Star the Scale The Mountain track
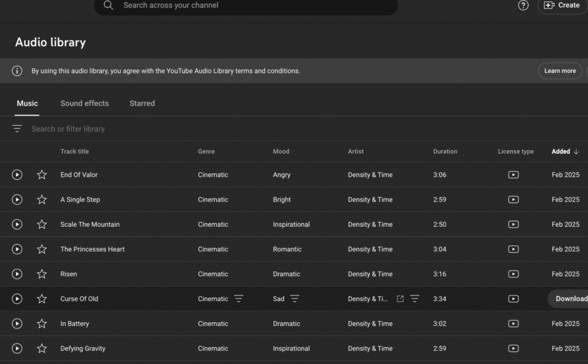588x364 pixels. tap(41, 224)
